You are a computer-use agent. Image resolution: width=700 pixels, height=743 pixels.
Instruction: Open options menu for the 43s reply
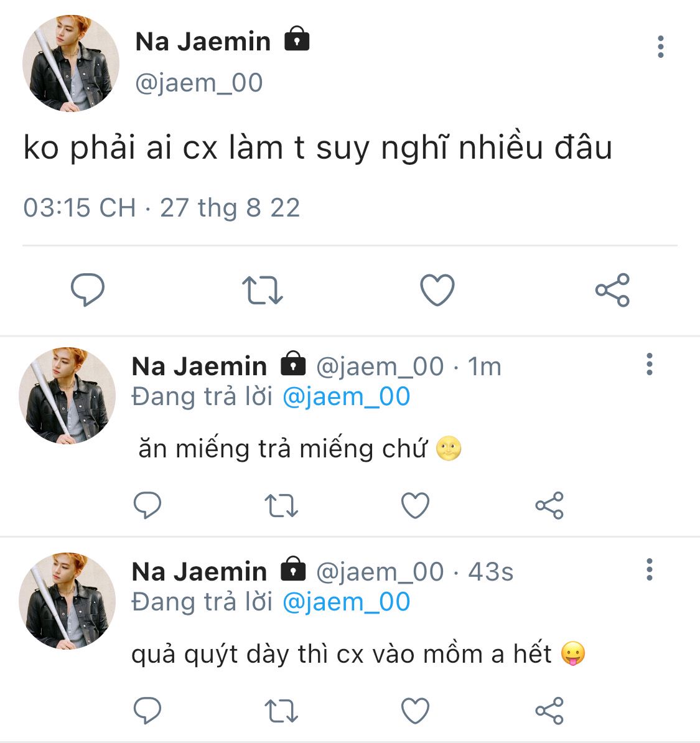(x=650, y=569)
